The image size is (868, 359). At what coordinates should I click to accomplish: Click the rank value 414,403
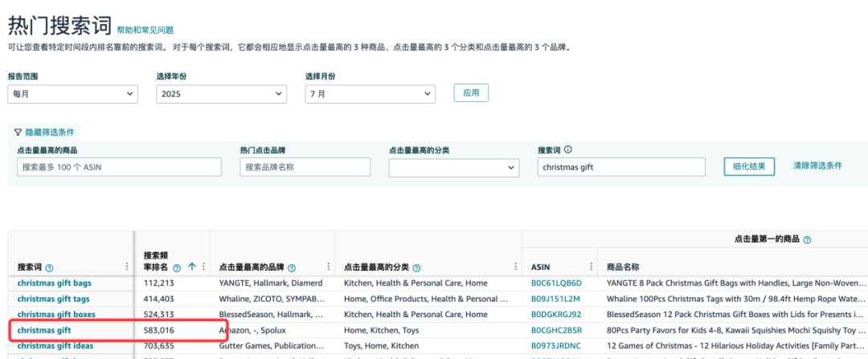click(159, 299)
